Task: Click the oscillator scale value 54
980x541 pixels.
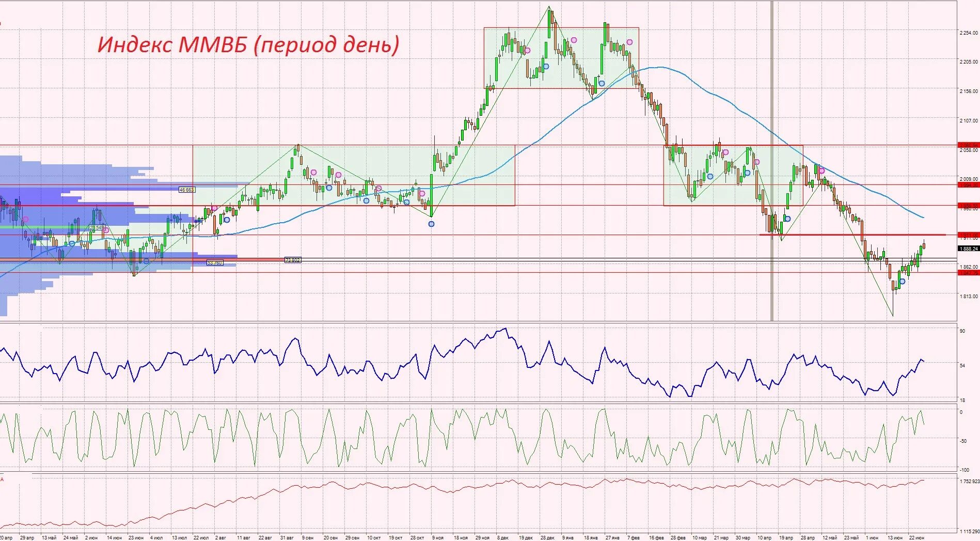Action: [x=962, y=365]
